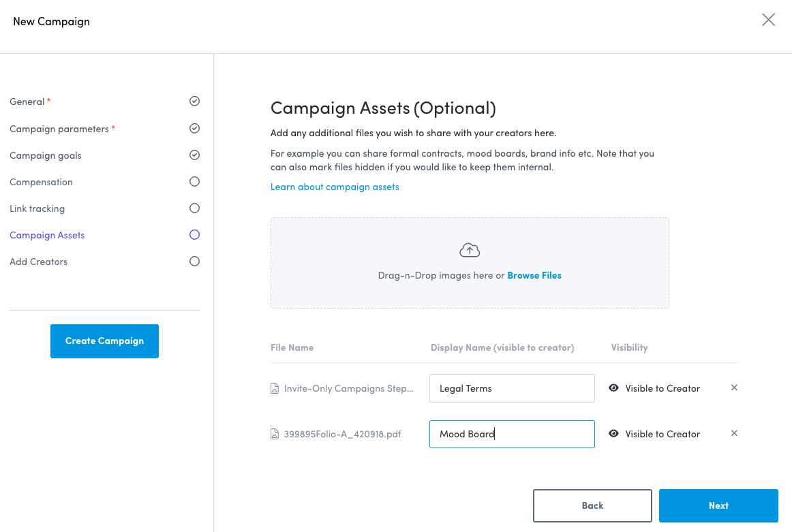
Task: Click the eye icon beside Mood Board visibility
Action: (x=613, y=434)
